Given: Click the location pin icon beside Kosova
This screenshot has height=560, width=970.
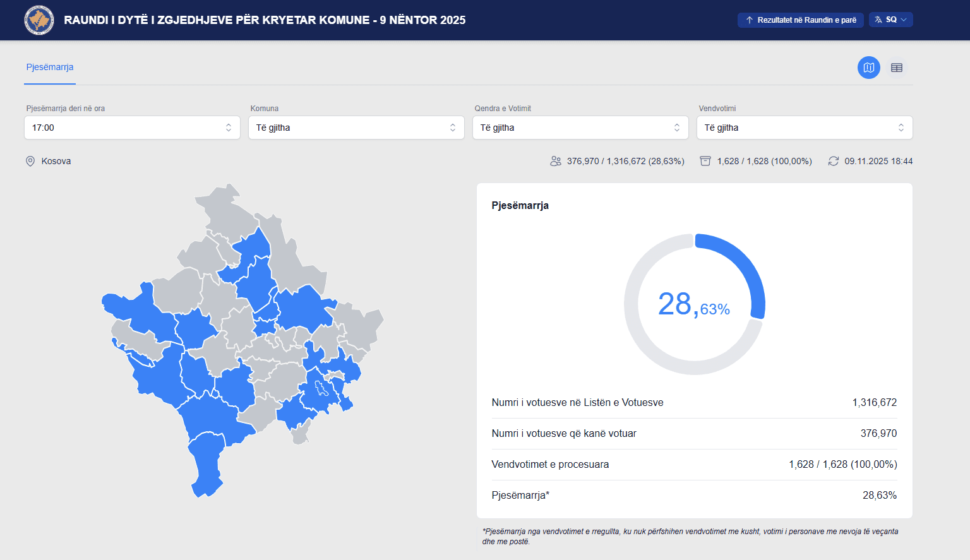Looking at the screenshot, I should click(30, 161).
